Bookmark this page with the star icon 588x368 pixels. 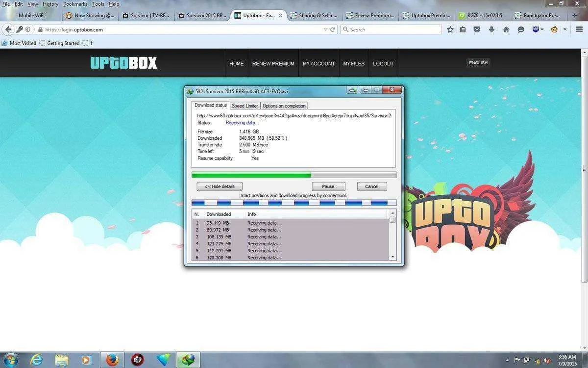450,29
